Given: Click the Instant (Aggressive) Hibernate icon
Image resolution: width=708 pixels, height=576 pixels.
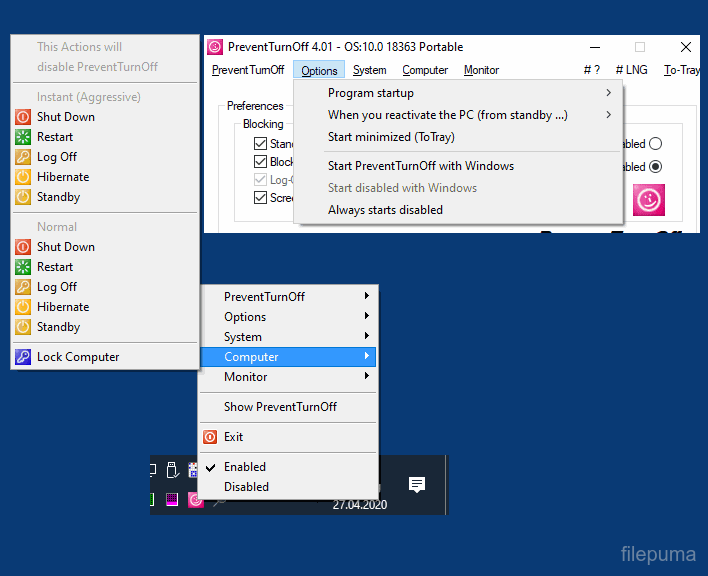Looking at the screenshot, I should tap(23, 177).
